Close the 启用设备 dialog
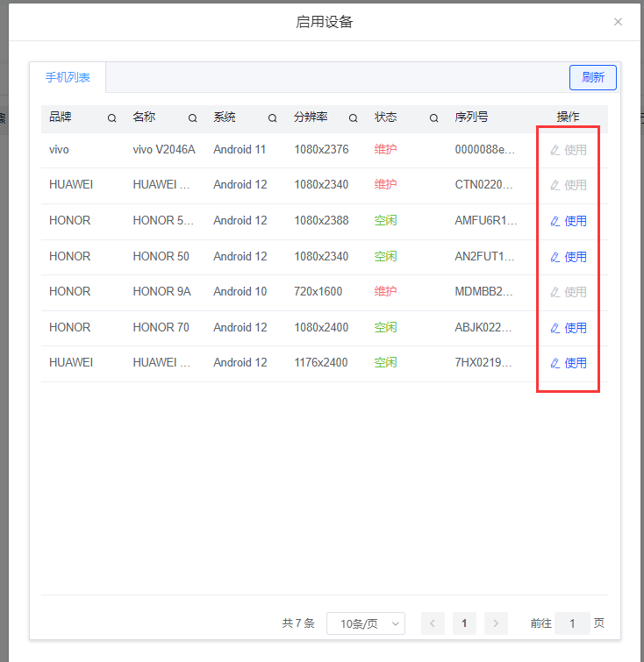This screenshot has width=644, height=662. pos(618,22)
